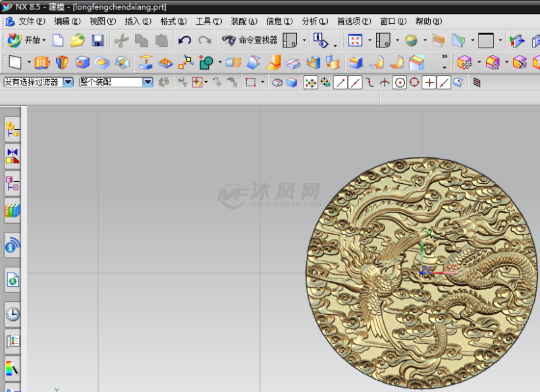This screenshot has width=540, height=392.
Task: Expand the rendering style dropdown arrow
Action: 425,41
